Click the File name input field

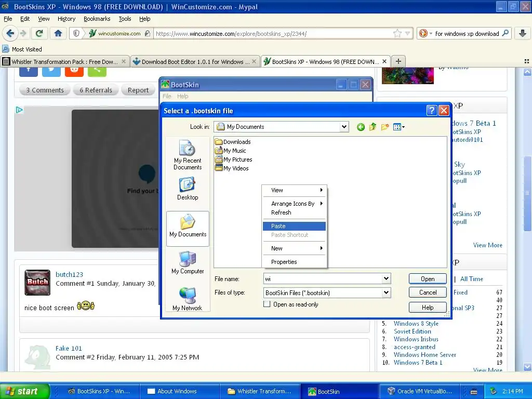(x=323, y=279)
